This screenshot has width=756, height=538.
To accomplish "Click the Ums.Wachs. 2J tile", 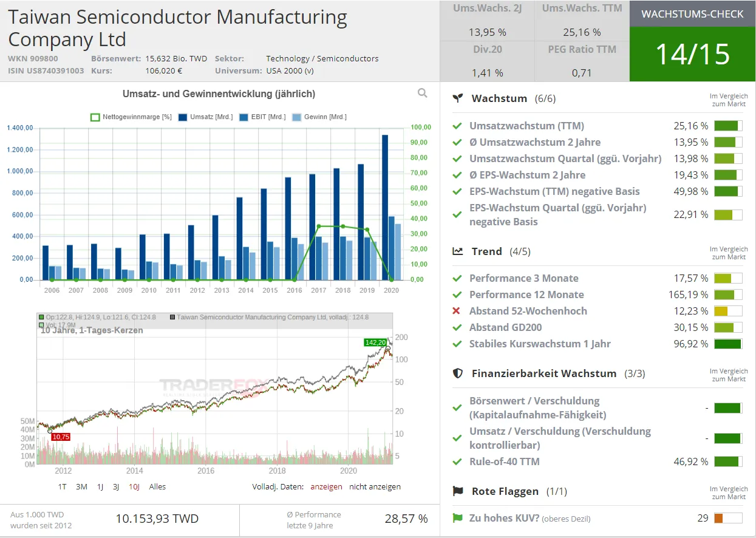I will click(x=487, y=21).
